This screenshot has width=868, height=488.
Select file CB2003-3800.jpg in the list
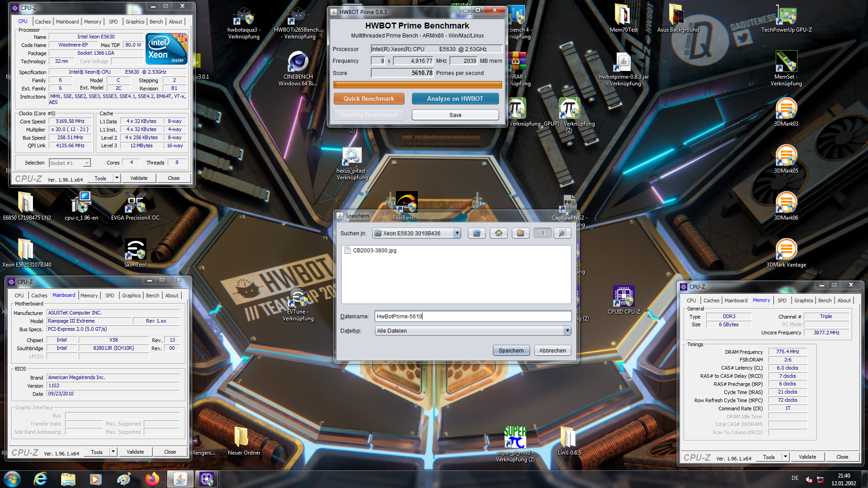(x=371, y=250)
